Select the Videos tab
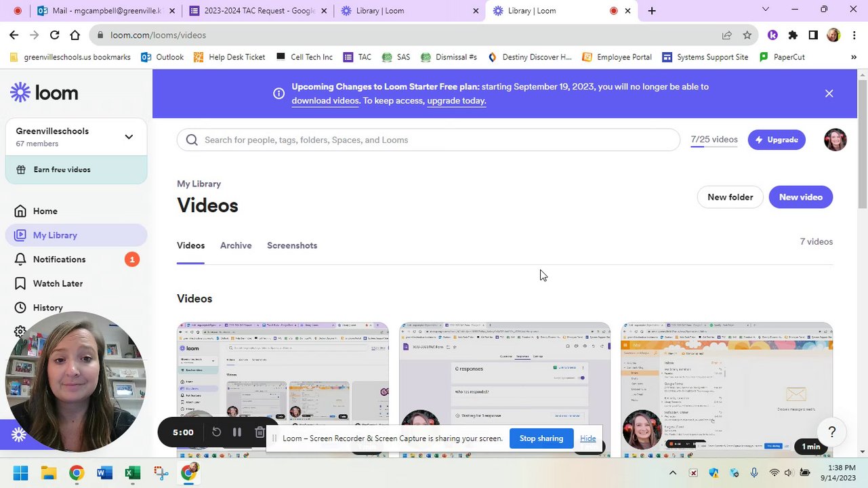 [190, 245]
